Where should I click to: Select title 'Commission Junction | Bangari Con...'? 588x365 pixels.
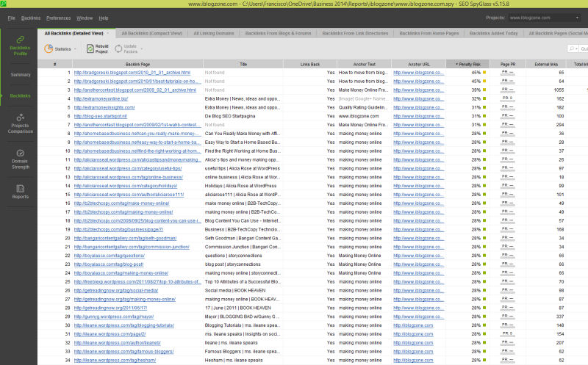[243, 247]
